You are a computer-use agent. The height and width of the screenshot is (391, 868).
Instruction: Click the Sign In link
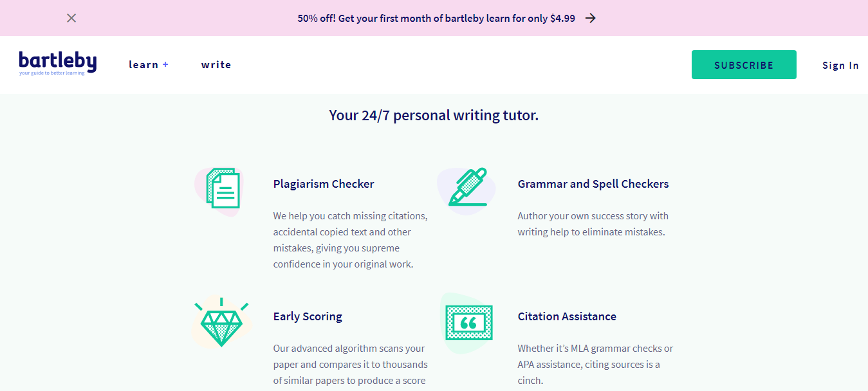point(840,66)
